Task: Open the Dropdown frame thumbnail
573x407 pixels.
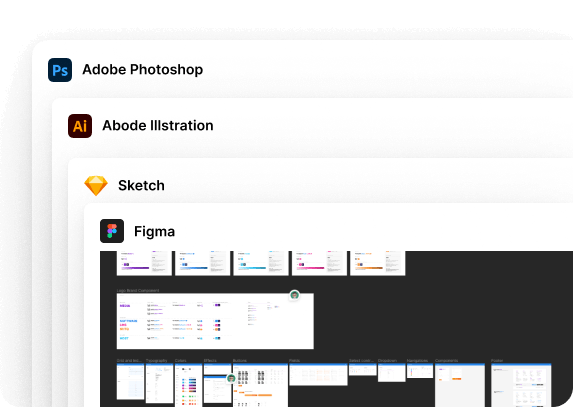Action: [391, 373]
